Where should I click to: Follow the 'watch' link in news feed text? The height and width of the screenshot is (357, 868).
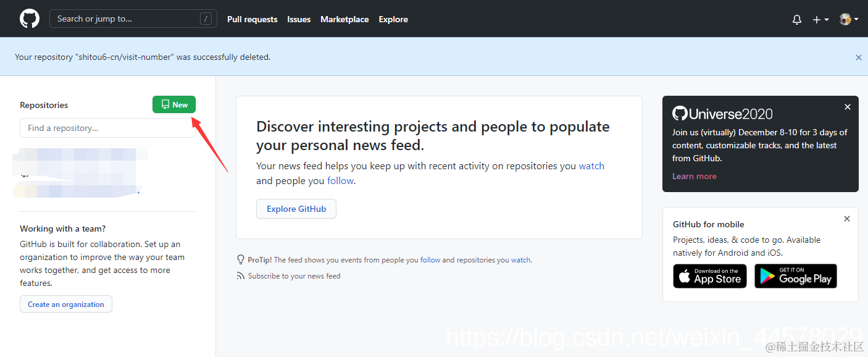coord(591,166)
